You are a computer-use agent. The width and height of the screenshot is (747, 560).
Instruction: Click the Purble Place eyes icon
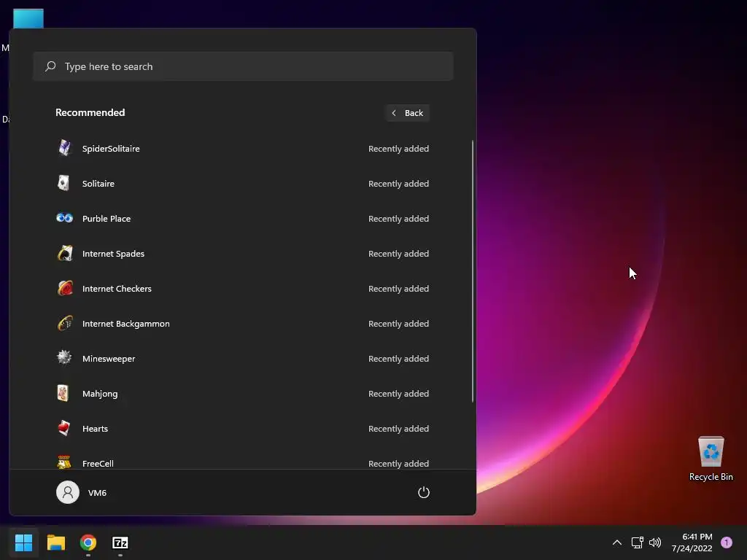click(x=64, y=218)
